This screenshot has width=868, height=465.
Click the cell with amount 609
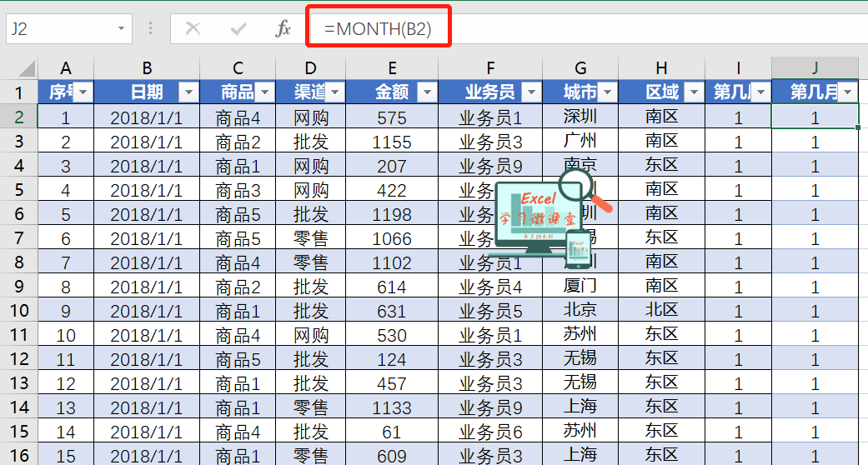click(392, 455)
